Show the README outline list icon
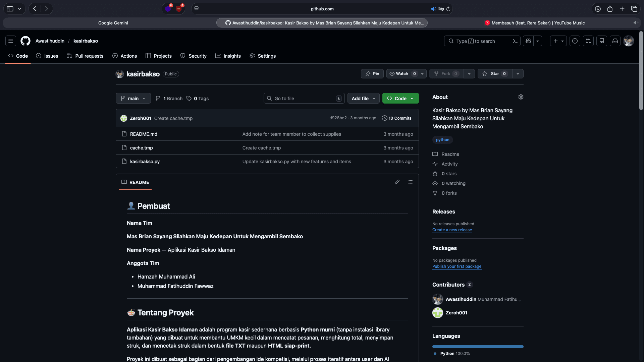Image resolution: width=644 pixels, height=362 pixels. 410,182
